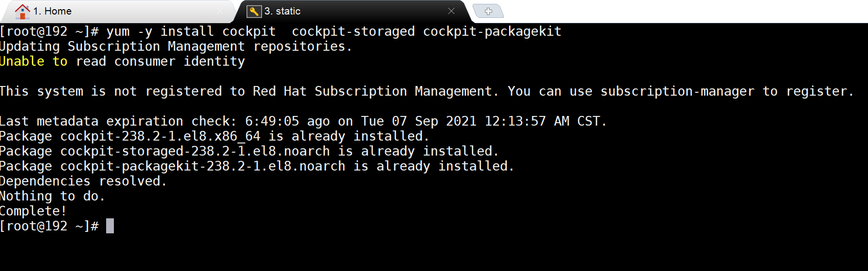
Task: Click 'Updating Subscription Management repositories.' line
Action: pyautogui.click(x=176, y=46)
